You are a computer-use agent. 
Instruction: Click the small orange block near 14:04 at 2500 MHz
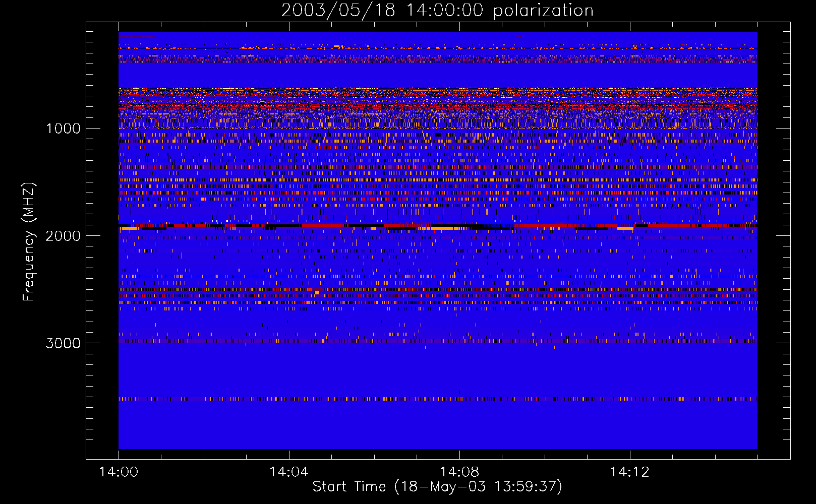point(317,292)
